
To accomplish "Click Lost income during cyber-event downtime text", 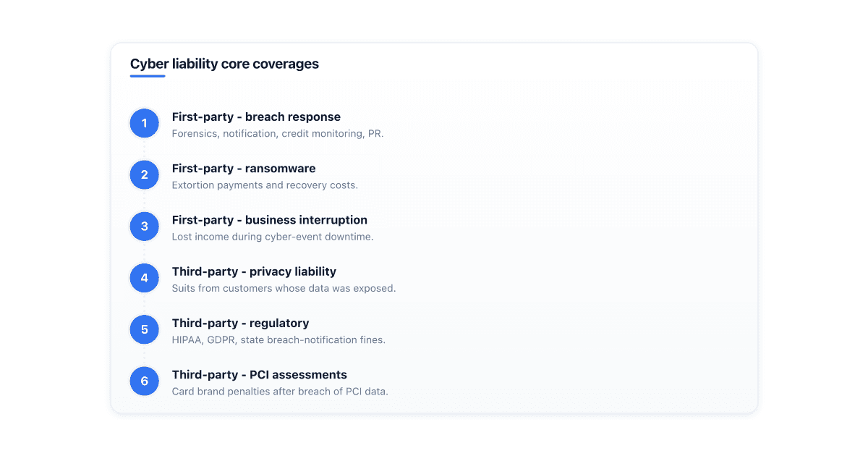I will click(273, 237).
